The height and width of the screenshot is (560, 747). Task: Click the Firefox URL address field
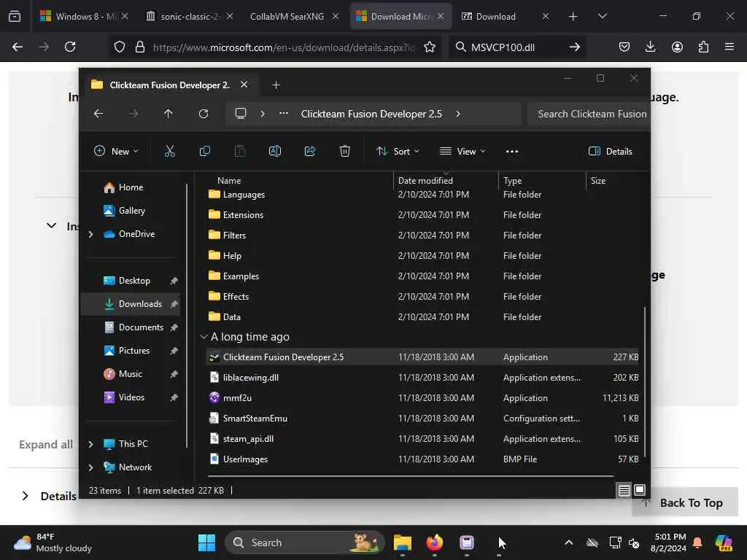coord(284,47)
